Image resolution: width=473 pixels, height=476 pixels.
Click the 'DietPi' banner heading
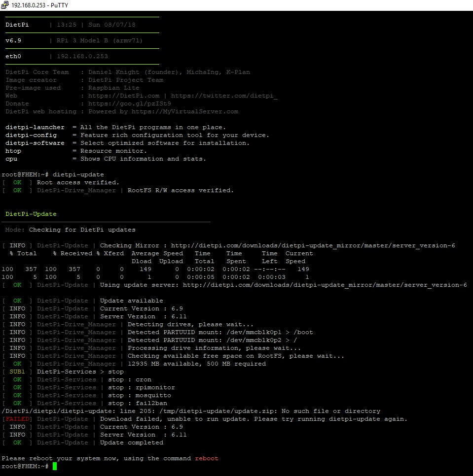[17, 25]
